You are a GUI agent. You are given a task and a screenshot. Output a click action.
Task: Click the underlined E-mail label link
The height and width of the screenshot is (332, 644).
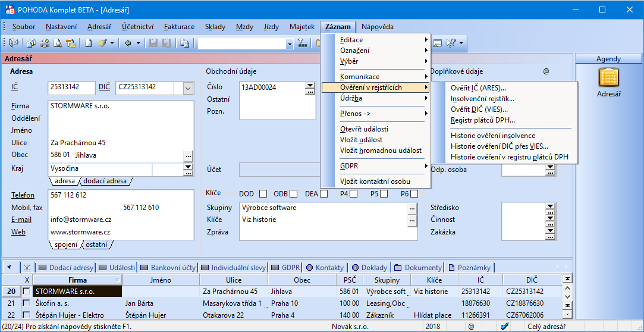click(21, 220)
